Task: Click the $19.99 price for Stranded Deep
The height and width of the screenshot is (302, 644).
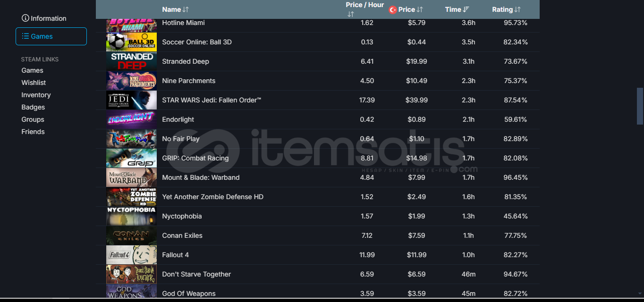Action: click(x=416, y=61)
